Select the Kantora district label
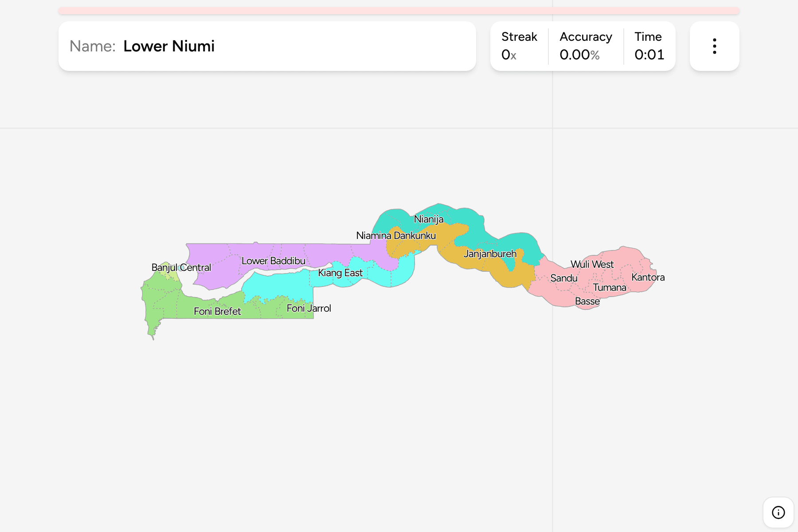The image size is (798, 532). [648, 277]
